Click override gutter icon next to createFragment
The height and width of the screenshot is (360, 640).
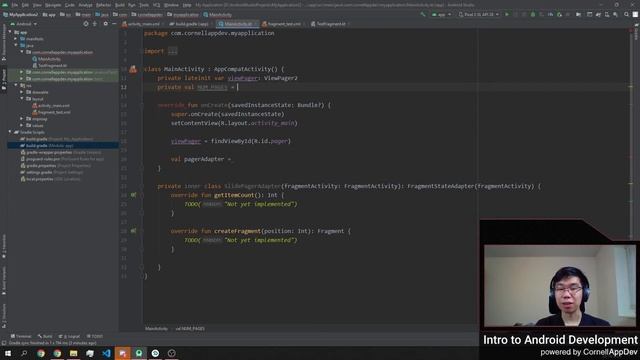[x=133, y=231]
